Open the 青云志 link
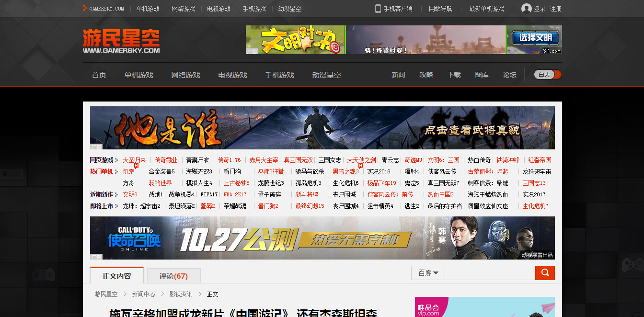 click(x=390, y=160)
